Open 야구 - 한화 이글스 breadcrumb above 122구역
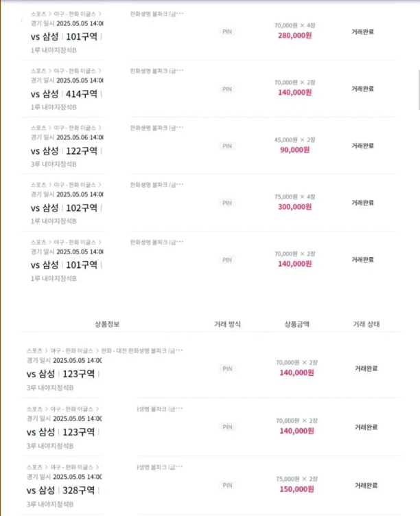The width and height of the screenshot is (420, 516). 75,128
